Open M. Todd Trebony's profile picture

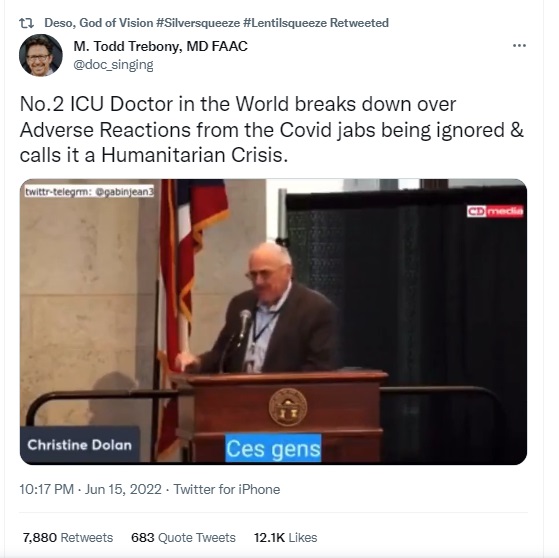pyautogui.click(x=41, y=55)
